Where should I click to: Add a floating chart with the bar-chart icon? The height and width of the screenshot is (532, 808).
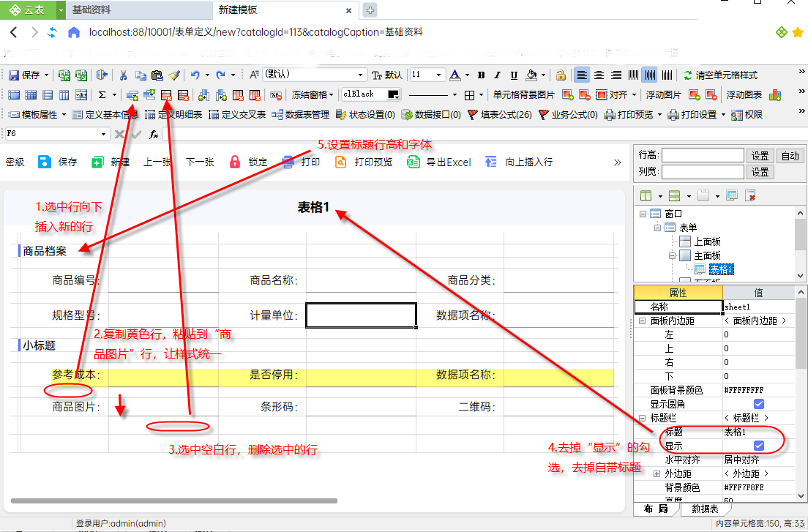(x=774, y=94)
